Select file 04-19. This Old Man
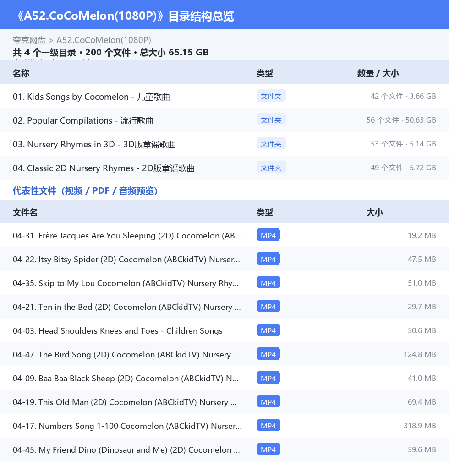 point(125,402)
